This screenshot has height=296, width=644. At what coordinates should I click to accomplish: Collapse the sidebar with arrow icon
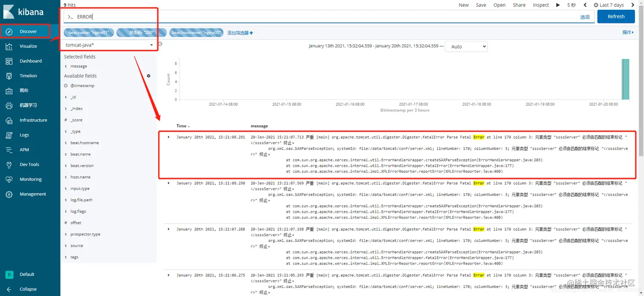tap(9, 289)
